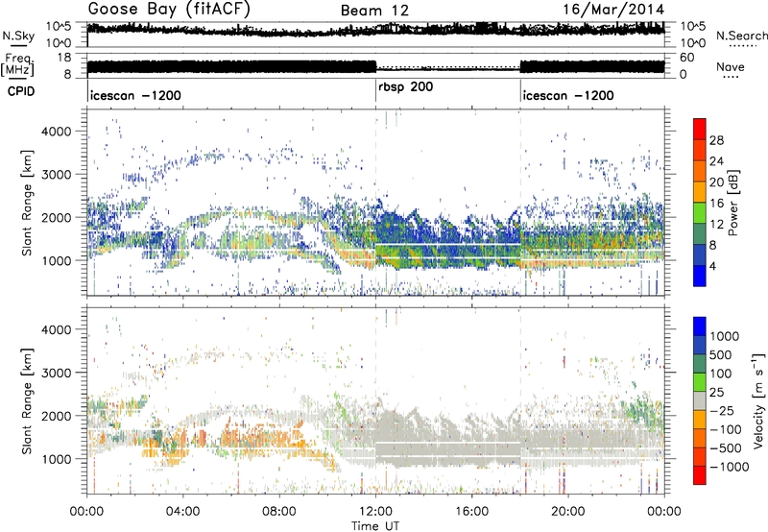Click the 'Time UT' axis label
The height and width of the screenshot is (532, 768).
(375, 525)
